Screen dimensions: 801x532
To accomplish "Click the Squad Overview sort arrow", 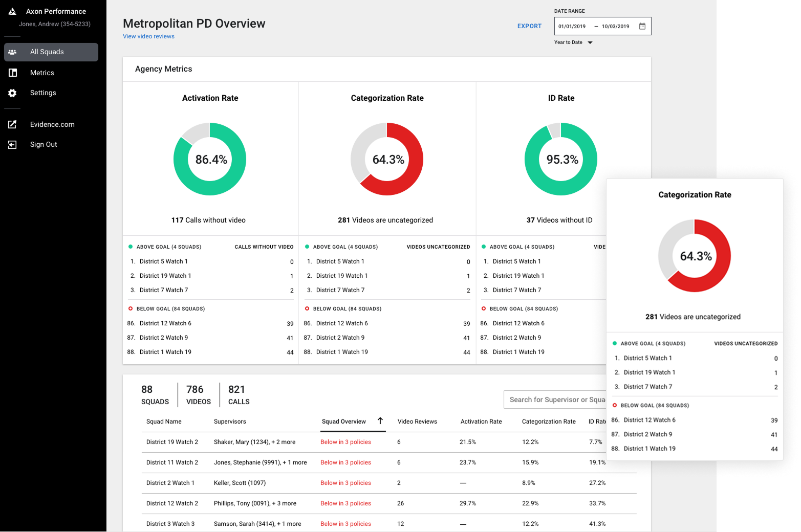I will pyautogui.click(x=380, y=421).
